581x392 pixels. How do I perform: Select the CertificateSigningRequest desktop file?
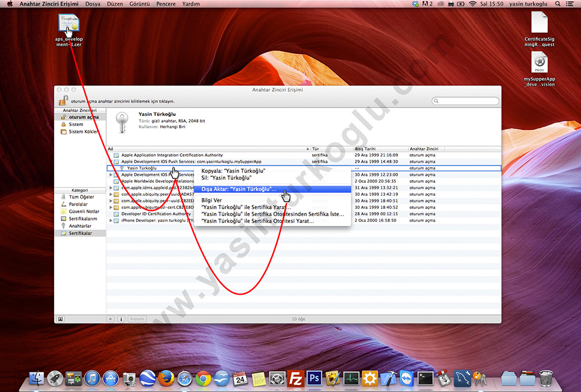click(x=539, y=29)
